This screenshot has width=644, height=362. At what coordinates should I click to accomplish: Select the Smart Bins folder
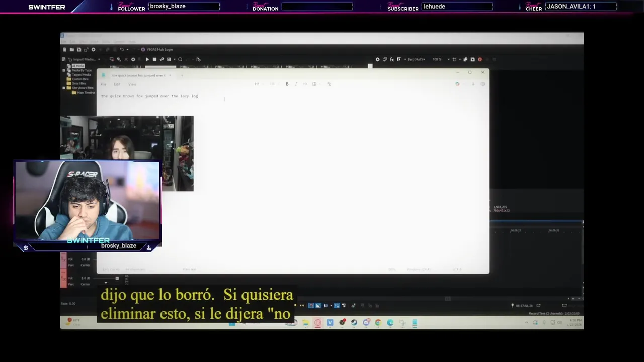79,83
